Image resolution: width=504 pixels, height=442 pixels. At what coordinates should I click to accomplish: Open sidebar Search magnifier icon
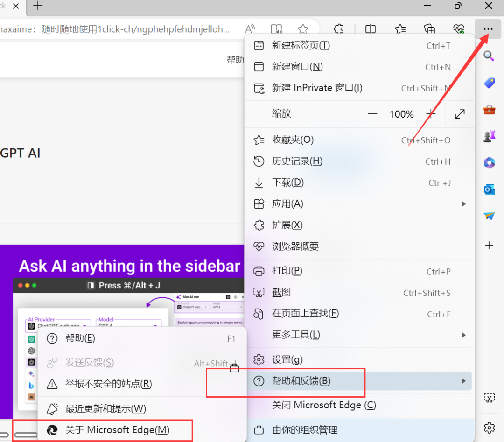click(x=489, y=56)
